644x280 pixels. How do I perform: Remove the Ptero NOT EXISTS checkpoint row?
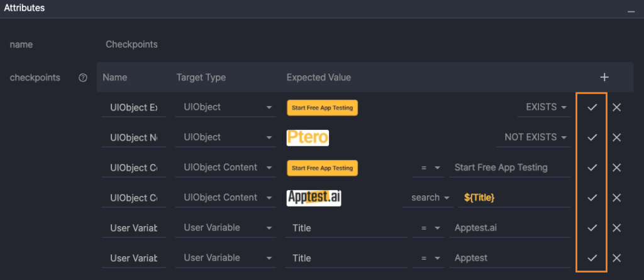[616, 137]
